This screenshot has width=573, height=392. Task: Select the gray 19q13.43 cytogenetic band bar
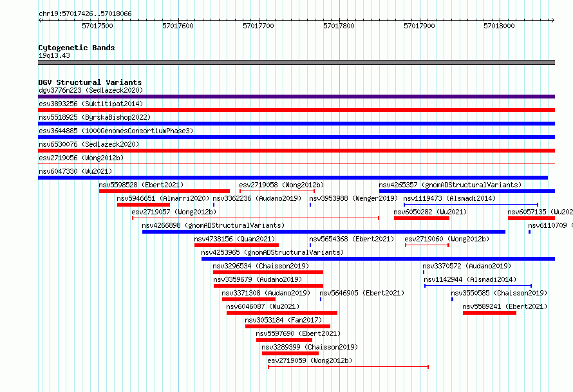point(296,62)
